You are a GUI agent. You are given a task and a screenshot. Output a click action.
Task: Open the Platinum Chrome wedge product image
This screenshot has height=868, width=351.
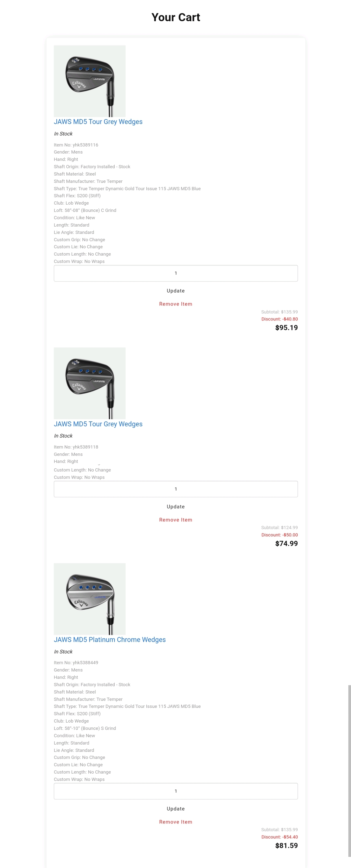tap(89, 599)
